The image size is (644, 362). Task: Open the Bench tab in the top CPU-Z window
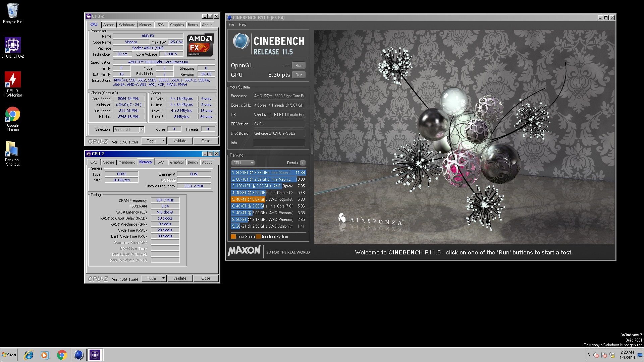tap(193, 25)
